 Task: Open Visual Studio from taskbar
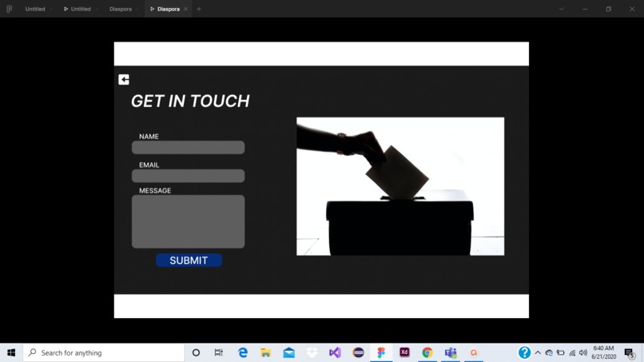[x=335, y=352]
